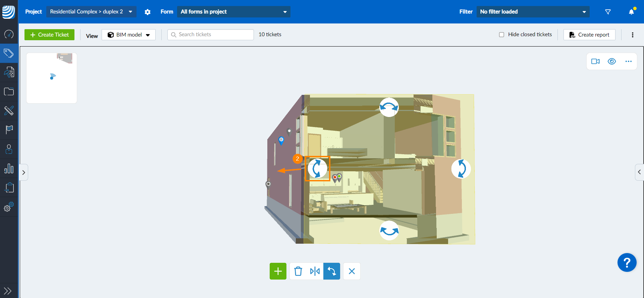Expand the All forms in project dropdown
Viewport: 644px width, 298px height.
(x=233, y=12)
